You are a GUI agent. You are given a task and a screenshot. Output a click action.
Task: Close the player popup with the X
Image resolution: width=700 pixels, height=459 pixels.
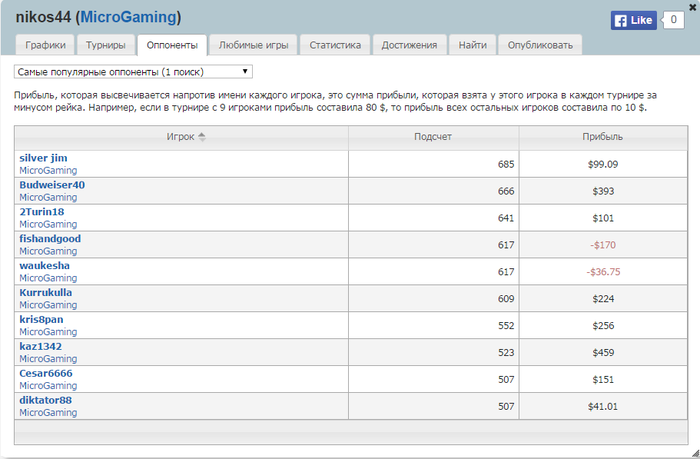[692, 7]
